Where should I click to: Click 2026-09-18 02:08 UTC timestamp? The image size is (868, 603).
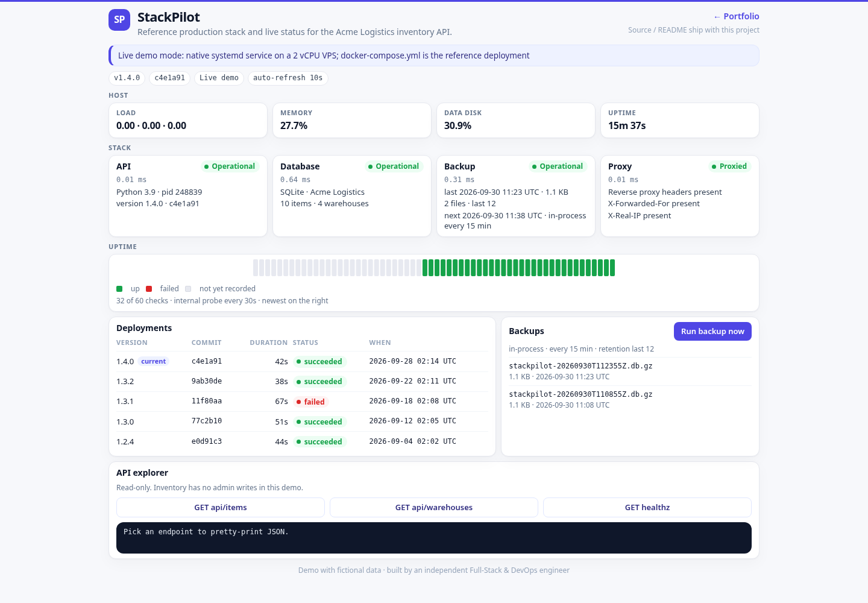point(413,401)
